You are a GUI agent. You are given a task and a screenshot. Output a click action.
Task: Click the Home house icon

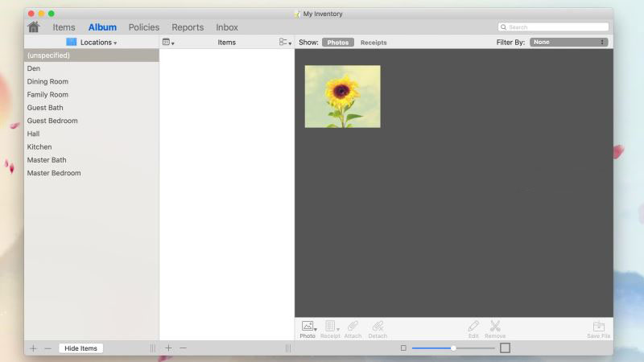pos(34,27)
